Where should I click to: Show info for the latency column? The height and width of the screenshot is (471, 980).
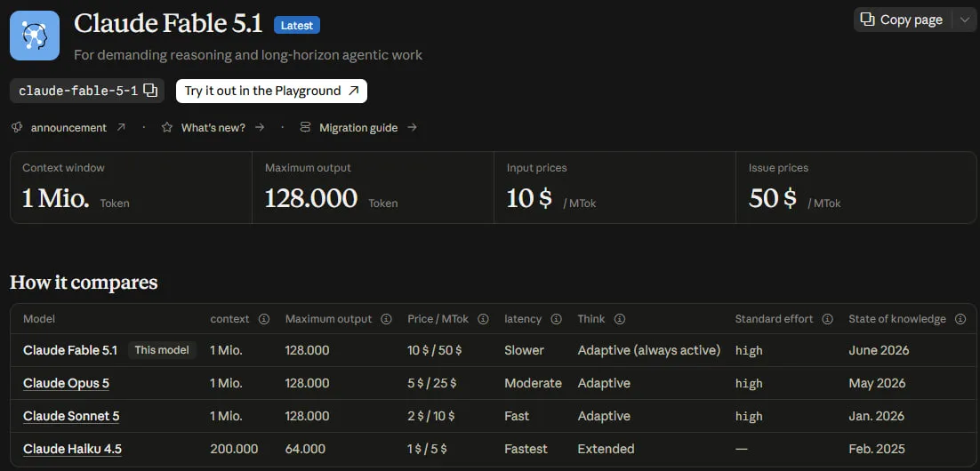[556, 319]
